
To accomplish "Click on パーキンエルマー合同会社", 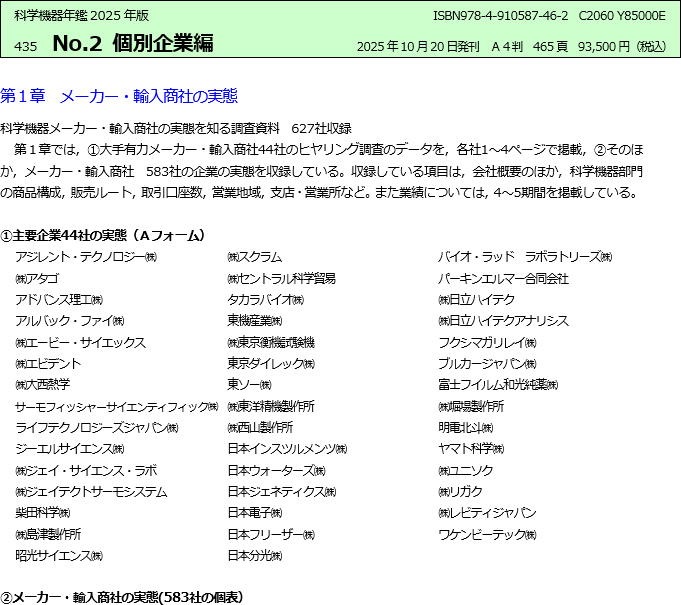I will pos(503,279).
